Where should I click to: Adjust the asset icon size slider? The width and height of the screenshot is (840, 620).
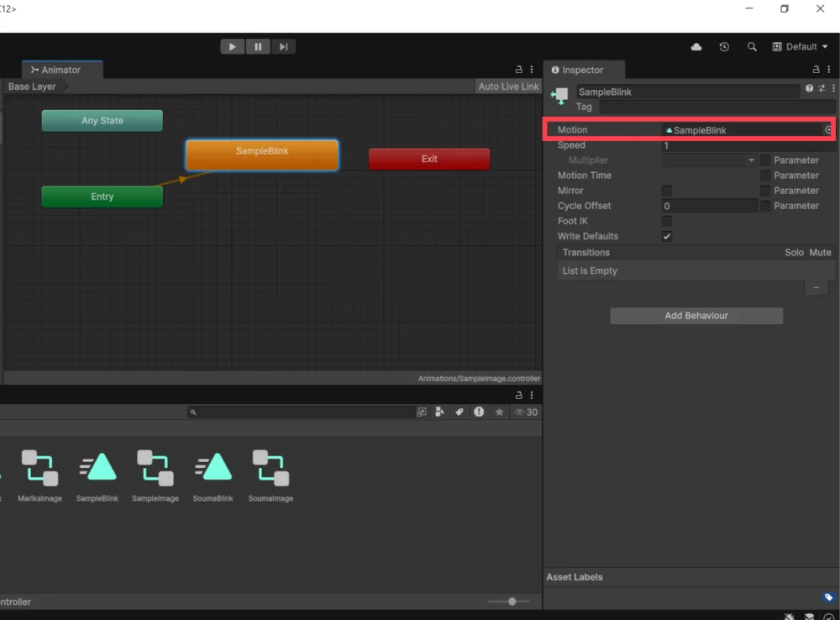512,602
